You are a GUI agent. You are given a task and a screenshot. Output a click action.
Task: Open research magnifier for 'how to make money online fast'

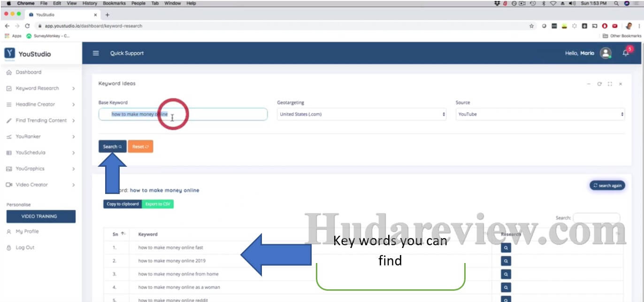click(x=505, y=247)
